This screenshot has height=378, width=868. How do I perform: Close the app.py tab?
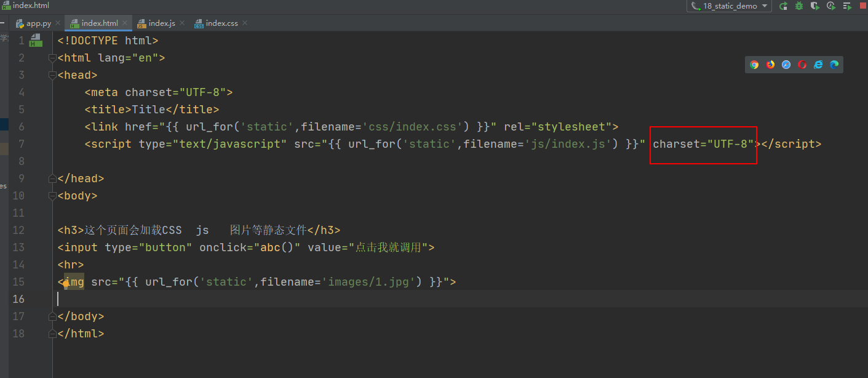58,23
